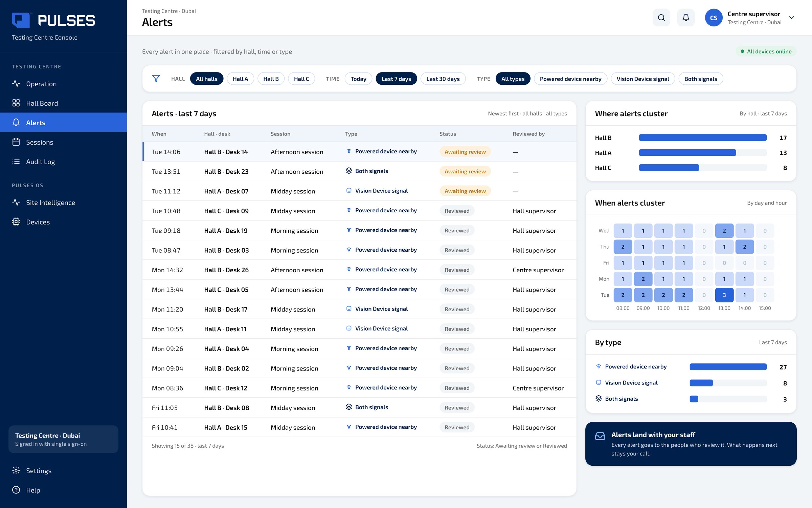The width and height of the screenshot is (812, 508).
Task: Click the Operation pulse icon in sidebar
Action: tap(16, 83)
